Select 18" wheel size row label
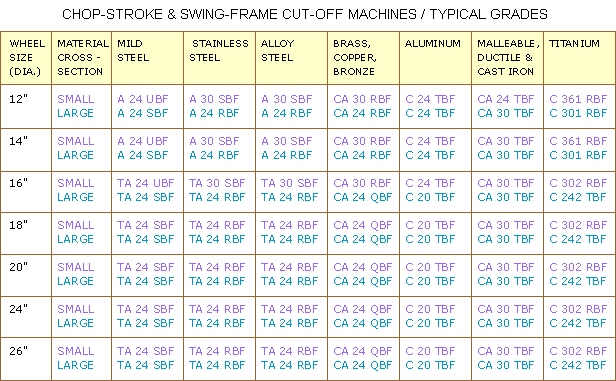The image size is (616, 381). coord(18,225)
